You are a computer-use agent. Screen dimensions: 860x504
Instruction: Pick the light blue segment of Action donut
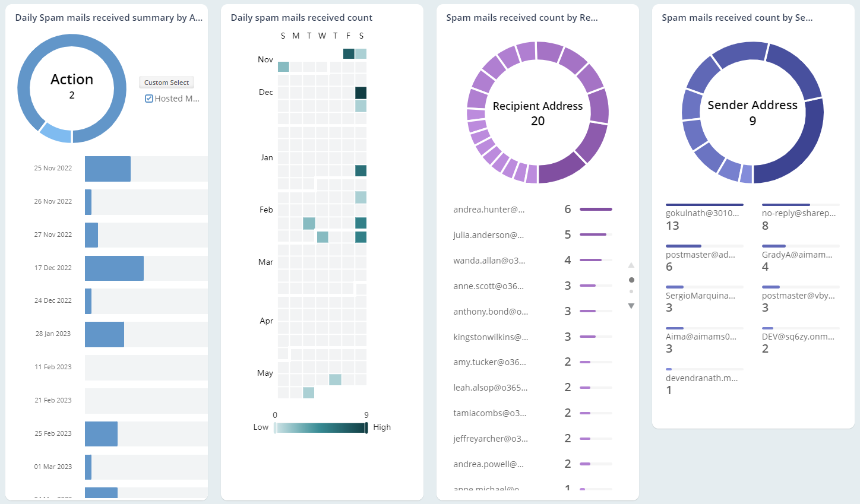(56, 134)
